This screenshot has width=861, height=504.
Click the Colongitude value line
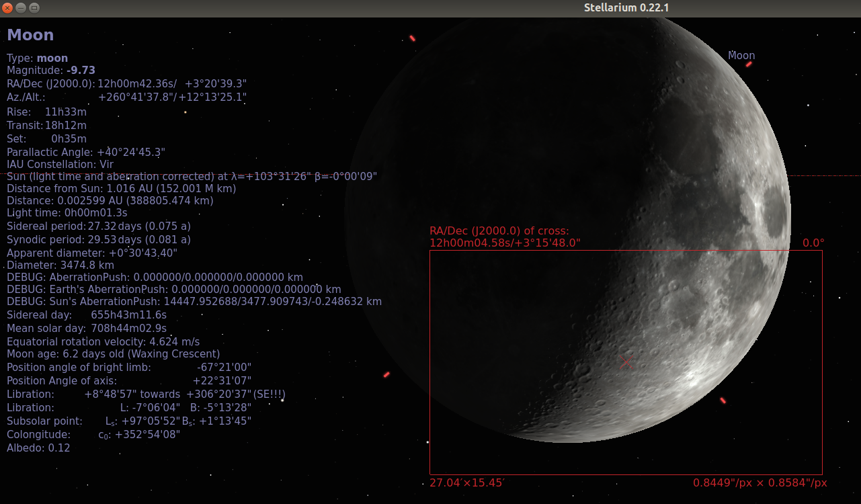pos(93,434)
